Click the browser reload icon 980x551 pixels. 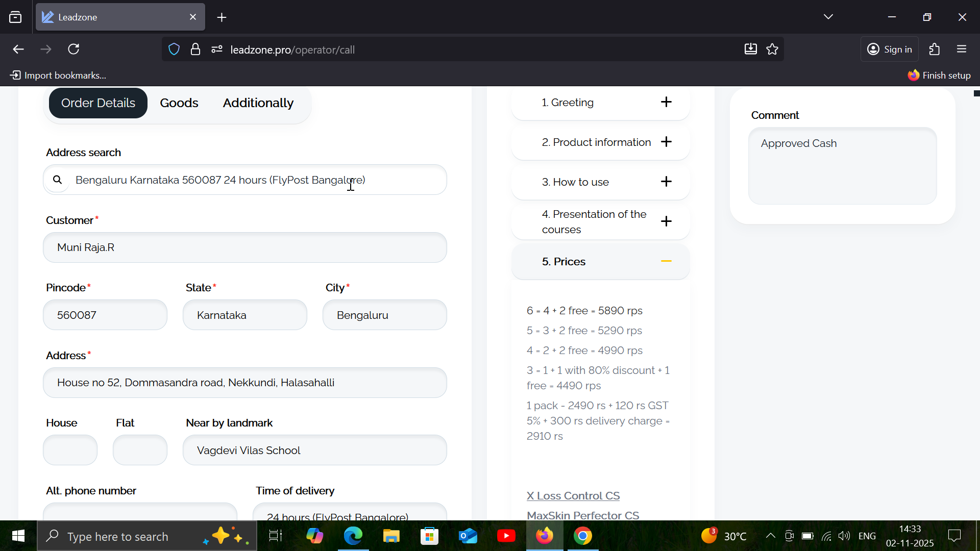click(x=74, y=49)
